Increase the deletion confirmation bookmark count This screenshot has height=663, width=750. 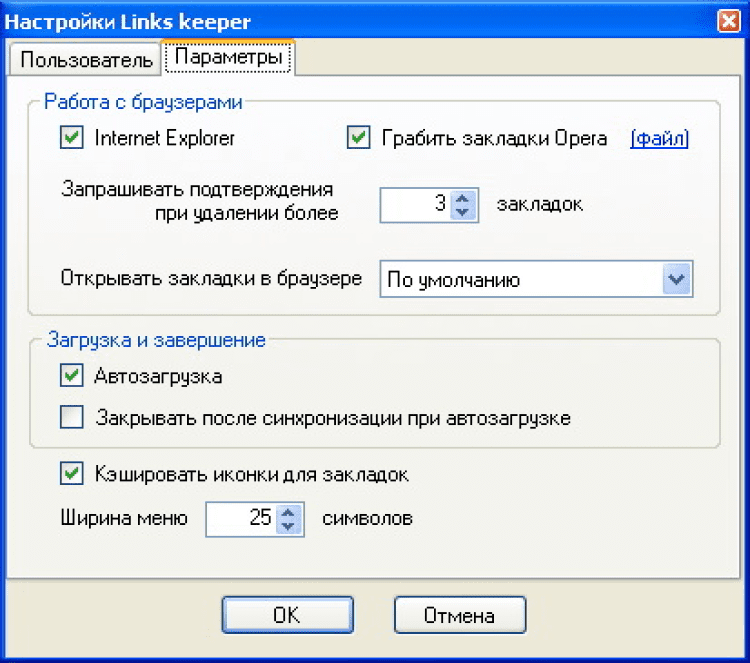click(461, 199)
